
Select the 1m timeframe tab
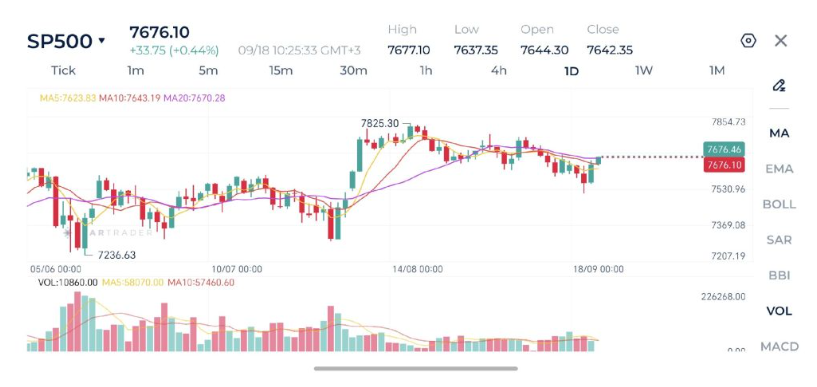[135, 71]
